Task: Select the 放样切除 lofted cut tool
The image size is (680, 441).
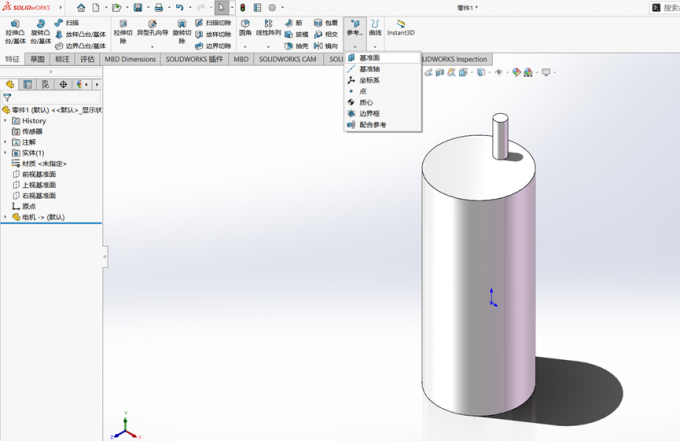Action: [x=213, y=34]
